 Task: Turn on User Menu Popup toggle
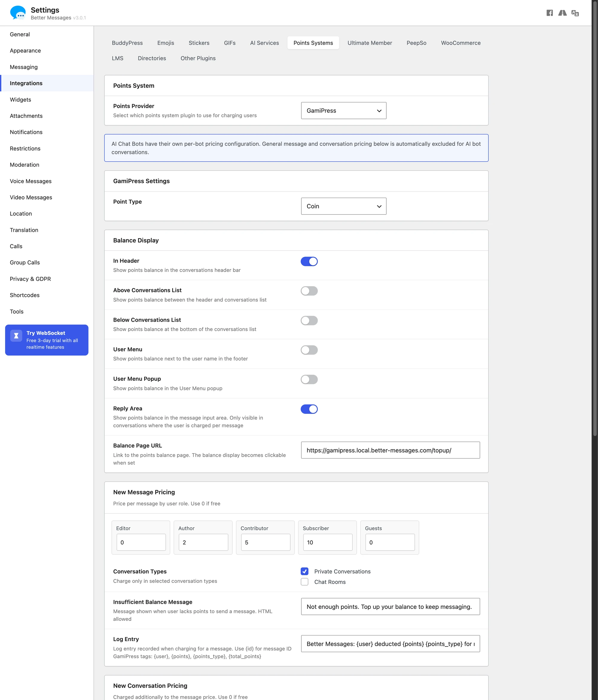309,379
